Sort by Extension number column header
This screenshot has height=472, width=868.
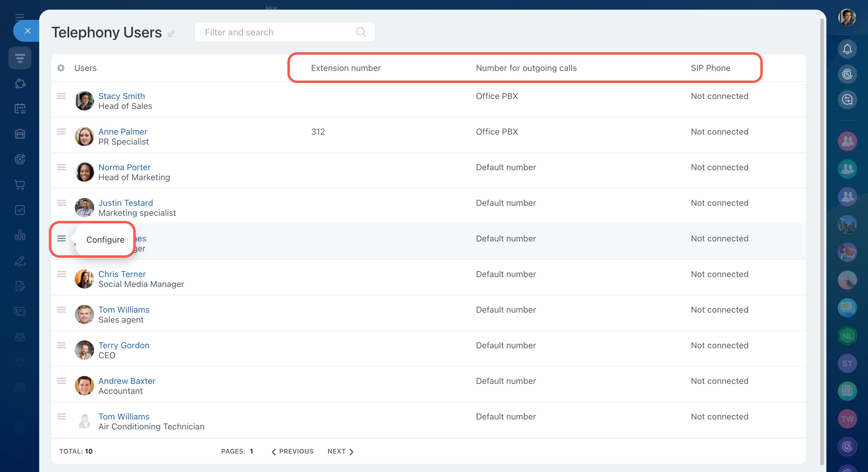click(x=346, y=68)
